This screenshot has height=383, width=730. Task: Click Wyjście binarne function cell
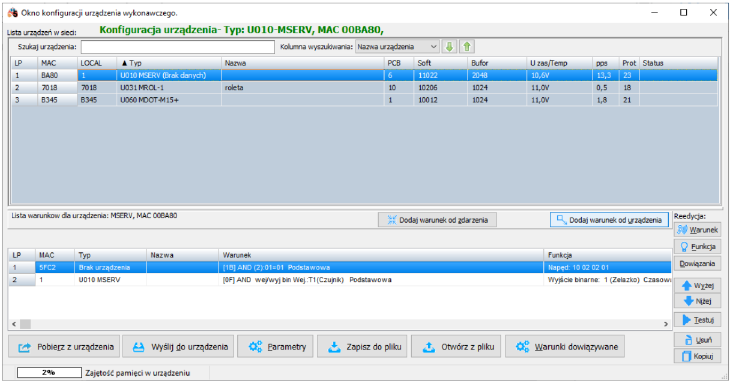[x=608, y=280]
